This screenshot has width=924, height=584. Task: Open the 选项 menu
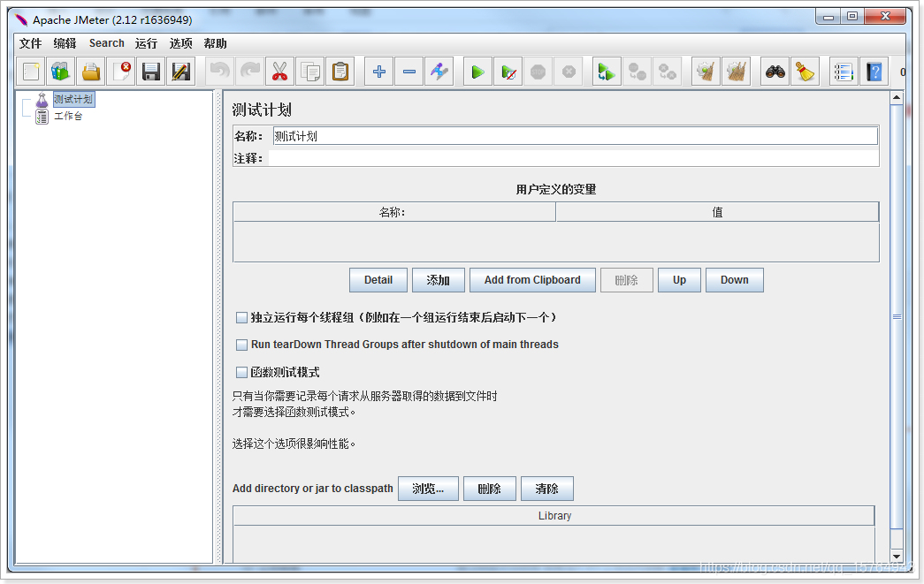pyautogui.click(x=181, y=43)
